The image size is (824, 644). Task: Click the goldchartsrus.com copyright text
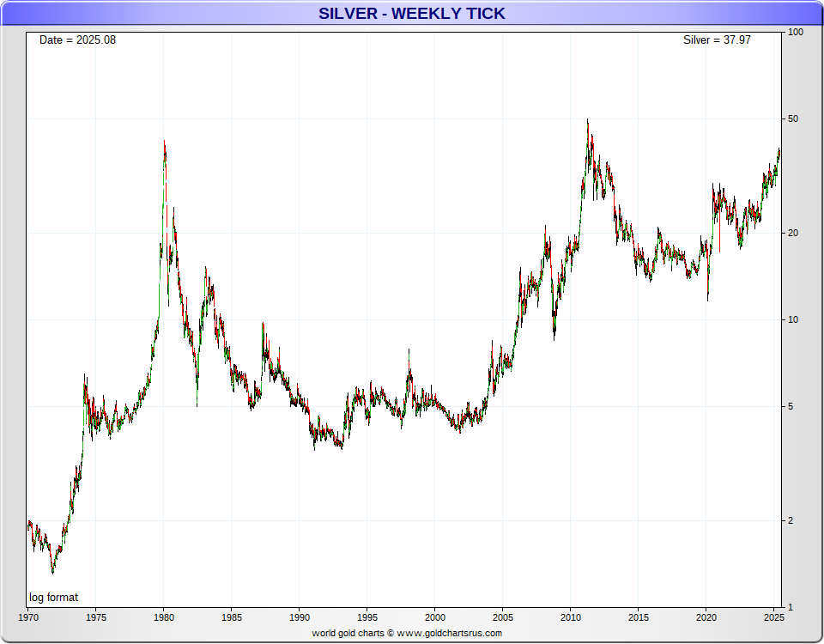407,633
